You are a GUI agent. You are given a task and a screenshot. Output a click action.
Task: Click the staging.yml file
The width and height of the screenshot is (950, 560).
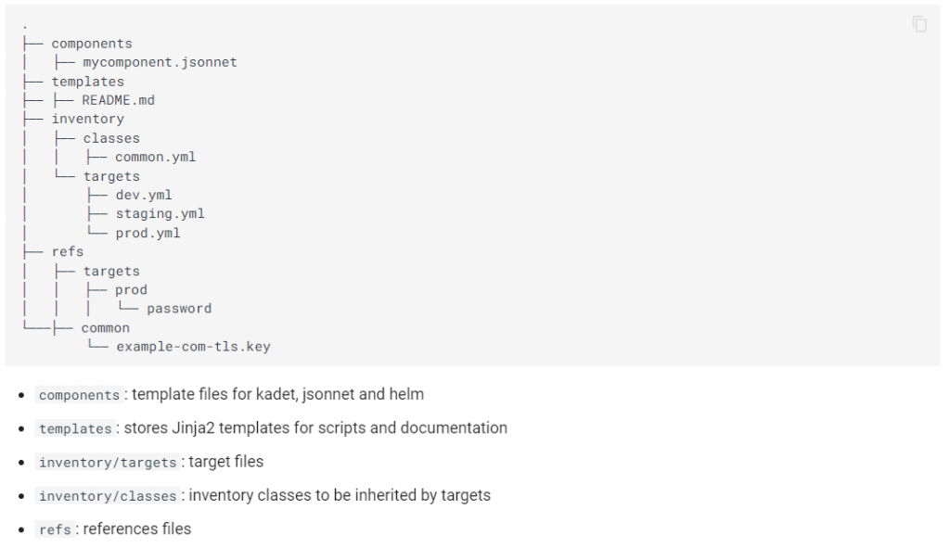pos(160,214)
